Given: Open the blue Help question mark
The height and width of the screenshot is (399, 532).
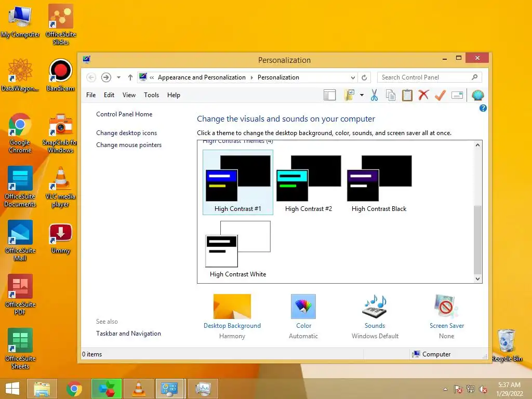Looking at the screenshot, I should [483, 108].
